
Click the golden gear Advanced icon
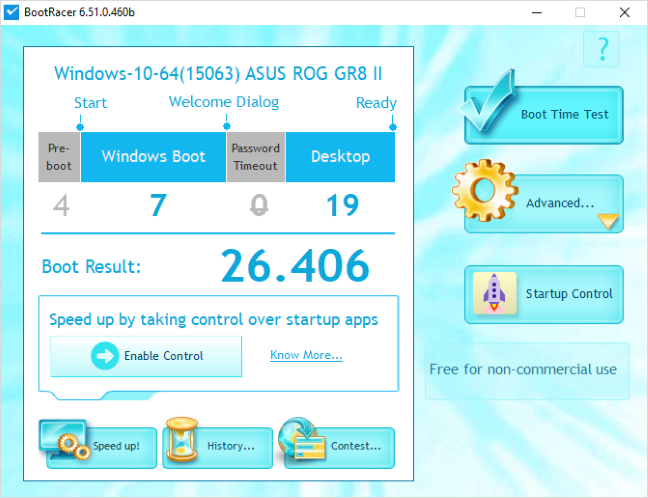tap(485, 190)
